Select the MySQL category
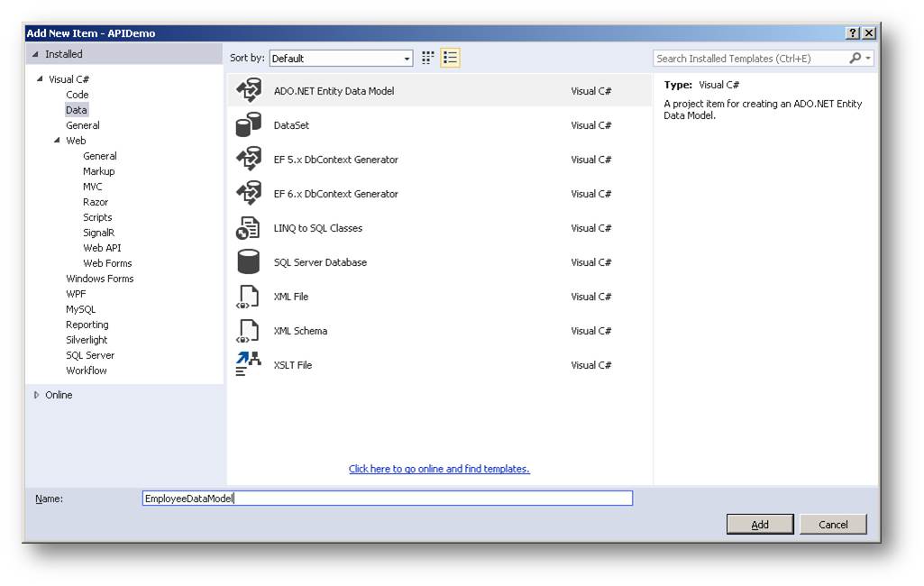This screenshot has width=924, height=586. point(81,309)
